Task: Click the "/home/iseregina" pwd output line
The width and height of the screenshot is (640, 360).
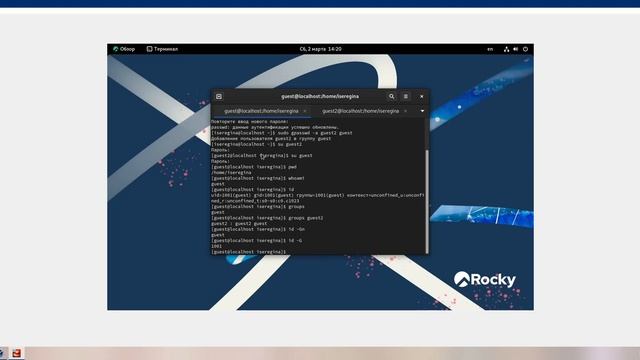Action: (x=231, y=173)
